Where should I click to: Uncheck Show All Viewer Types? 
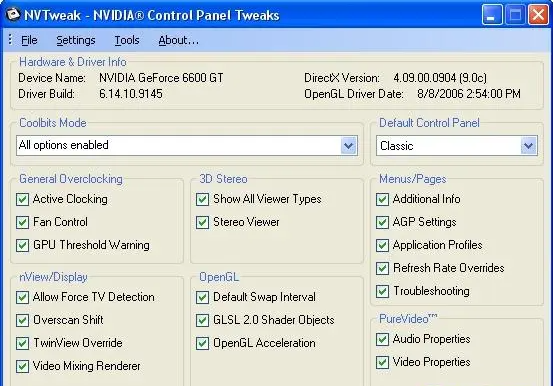point(202,199)
